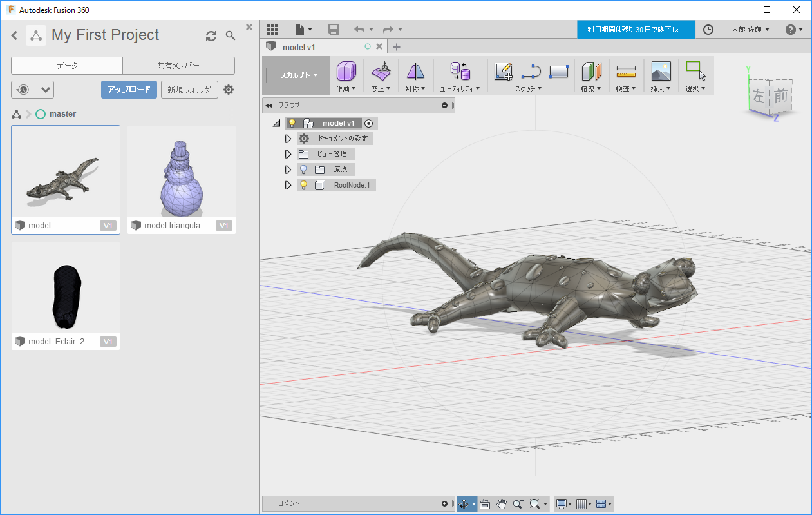Switch to the 共有メンバー tab

pyautogui.click(x=178, y=66)
